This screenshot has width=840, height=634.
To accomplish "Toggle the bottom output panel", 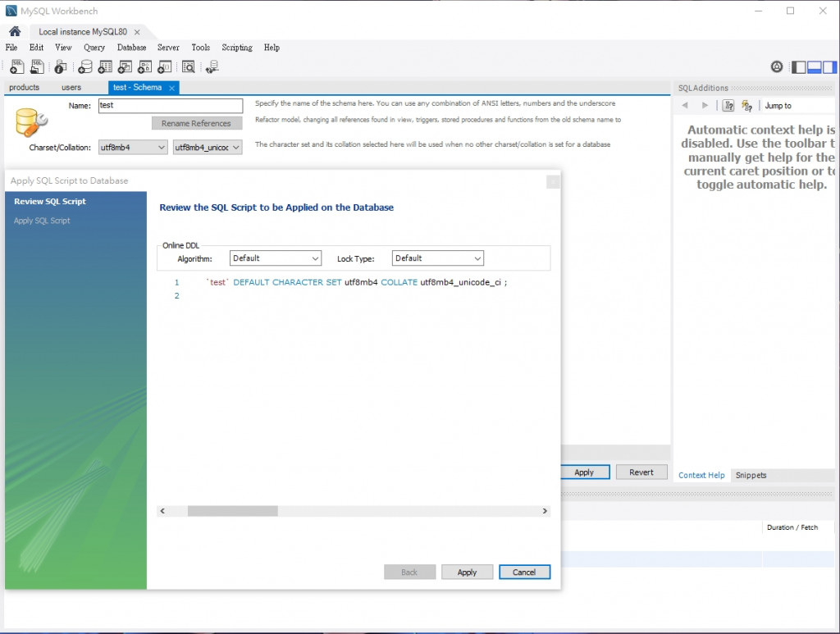I will tap(815, 67).
